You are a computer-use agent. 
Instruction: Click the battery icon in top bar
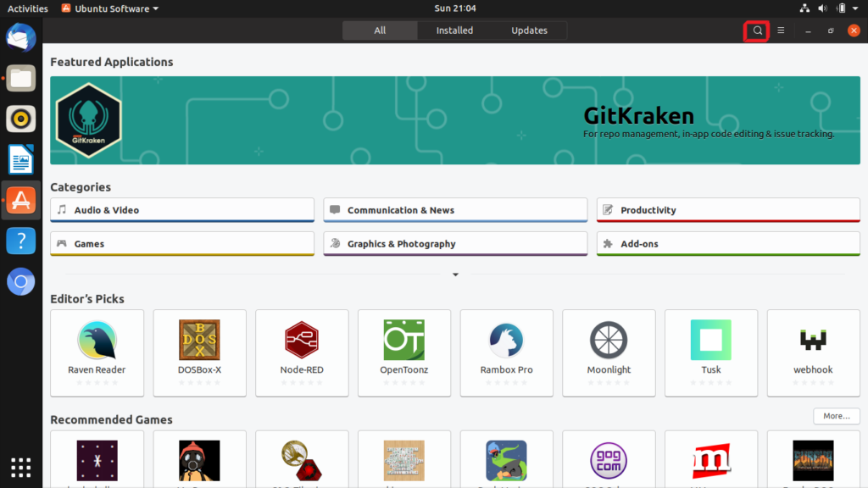click(842, 8)
